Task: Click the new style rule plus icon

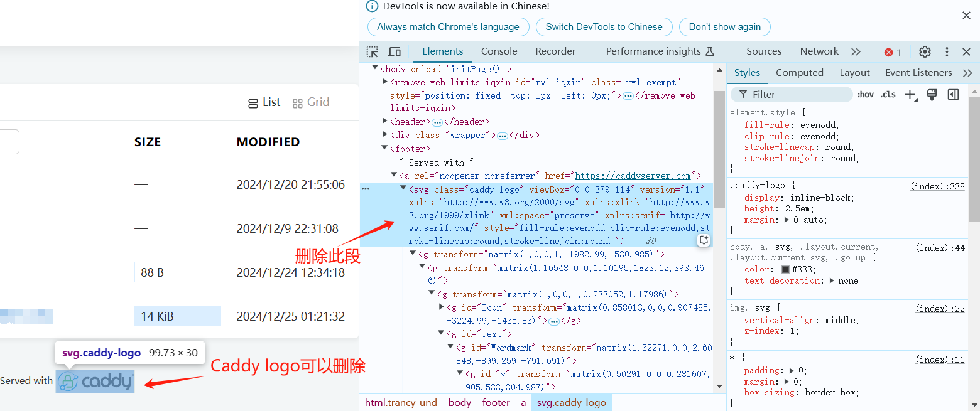Action: point(910,95)
